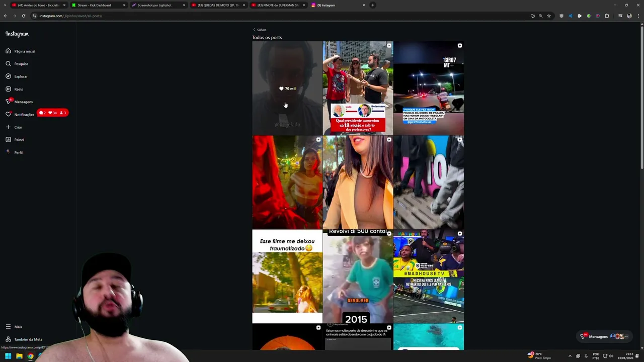Open the 'Revolvi di 500 conto' 2015 post
The height and width of the screenshot is (362, 644).
pos(358,277)
